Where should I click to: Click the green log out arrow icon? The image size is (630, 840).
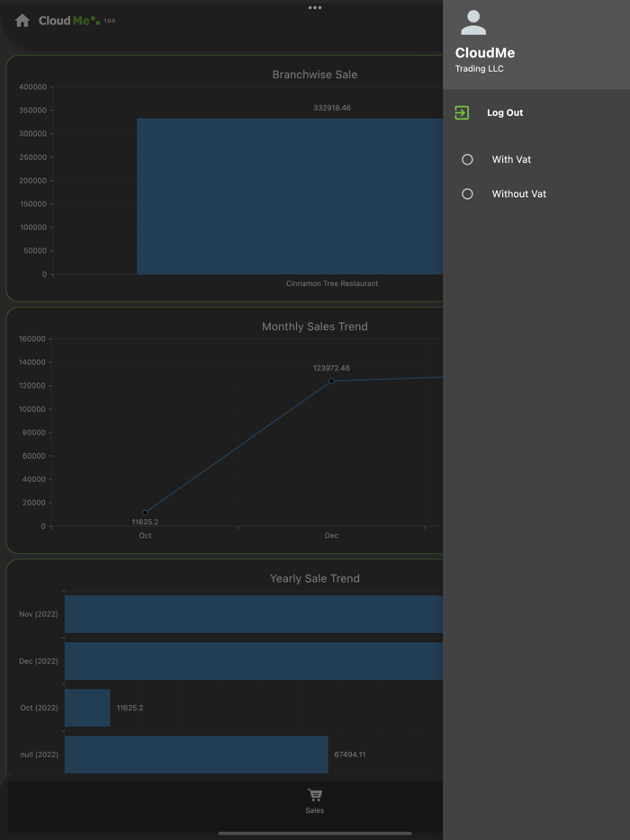[462, 112]
